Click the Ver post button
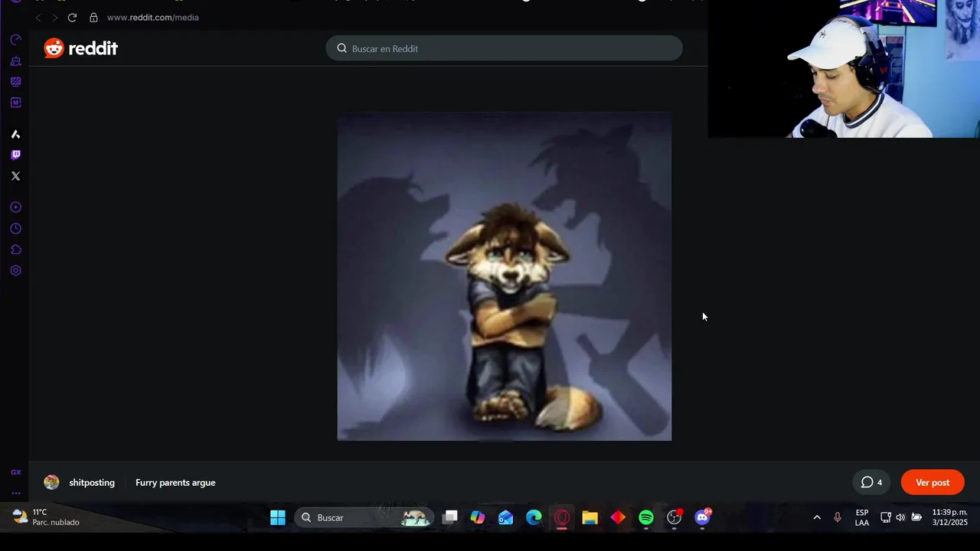 [x=933, y=482]
